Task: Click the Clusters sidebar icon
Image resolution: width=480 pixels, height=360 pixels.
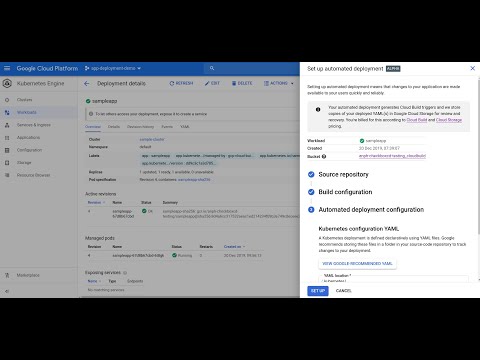Action: pyautogui.click(x=7, y=100)
